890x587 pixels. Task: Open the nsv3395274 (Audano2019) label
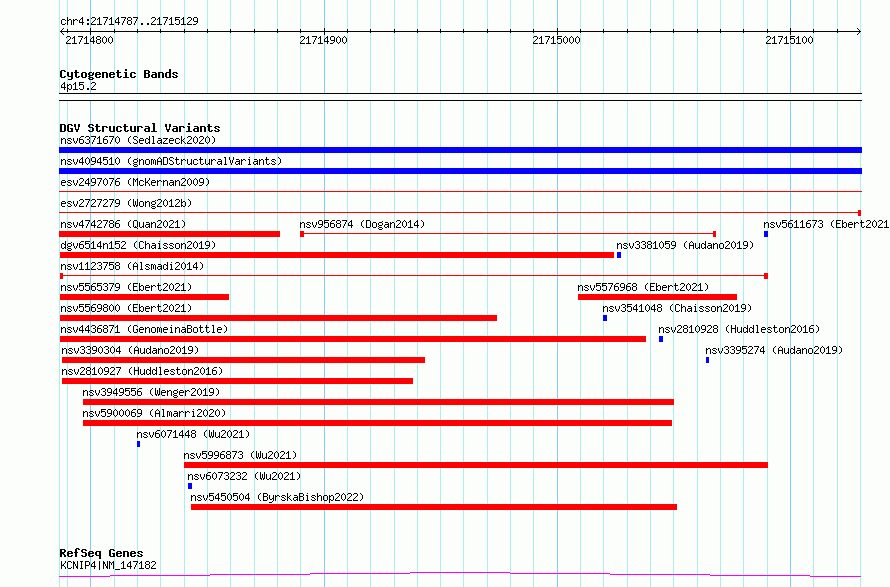coord(774,350)
